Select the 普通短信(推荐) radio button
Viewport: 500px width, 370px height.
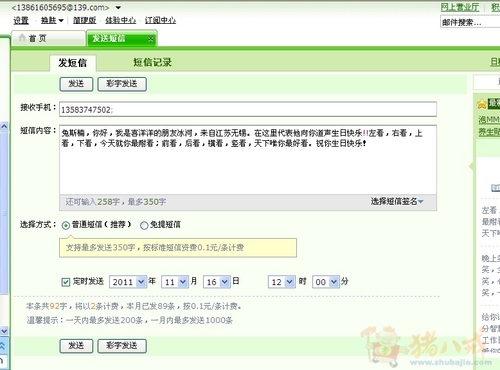[66, 226]
